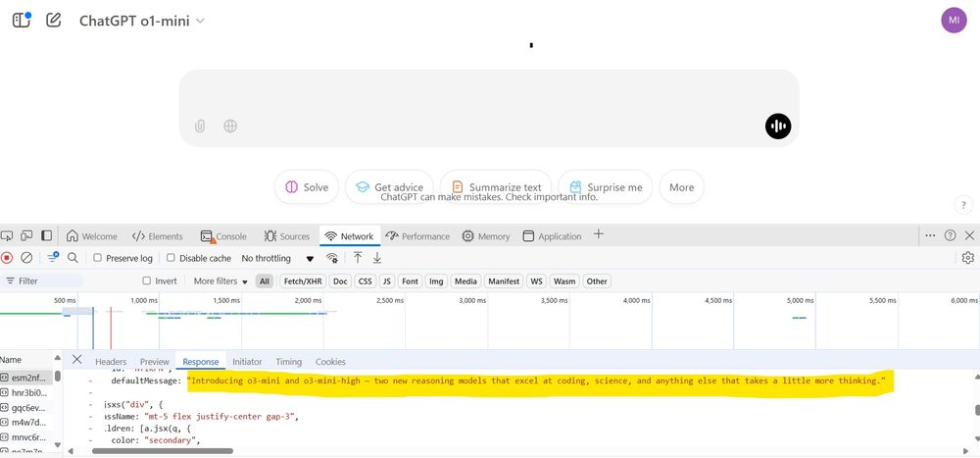980x458 pixels.
Task: Click the plus icon for more tools
Action: click(598, 234)
